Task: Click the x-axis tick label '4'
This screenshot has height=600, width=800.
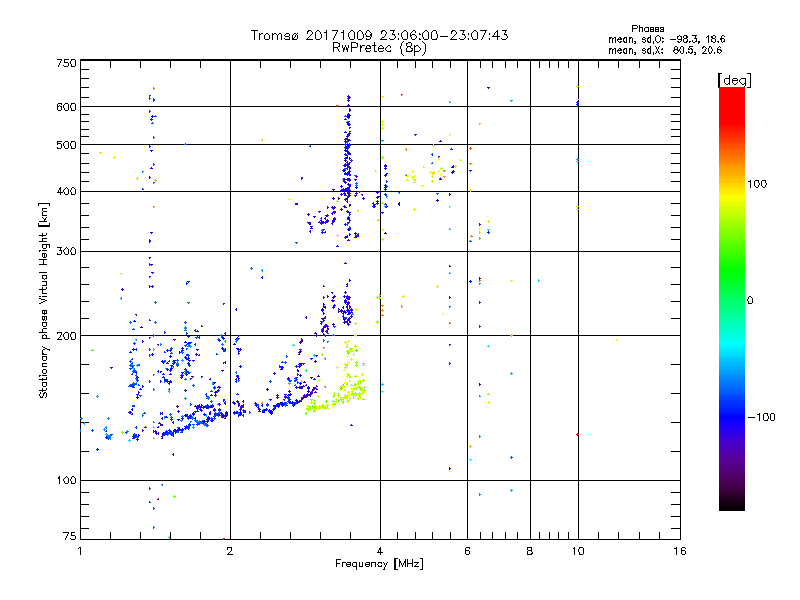Action: point(380,551)
